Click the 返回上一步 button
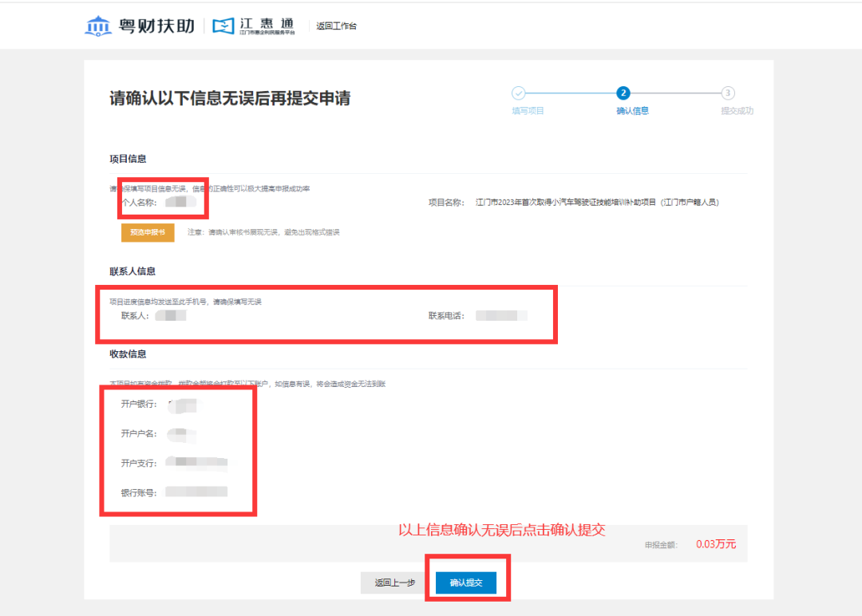862x616 pixels. point(394,583)
